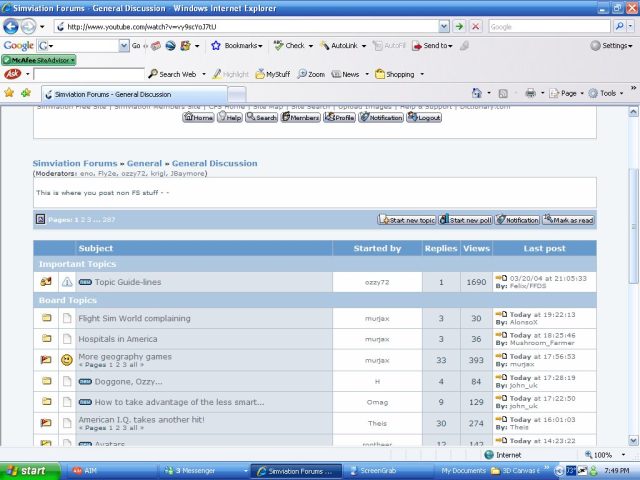Viewport: 640px width, 480px height.
Task: Open the Flight Sim World complaining topic
Action: pos(134,319)
